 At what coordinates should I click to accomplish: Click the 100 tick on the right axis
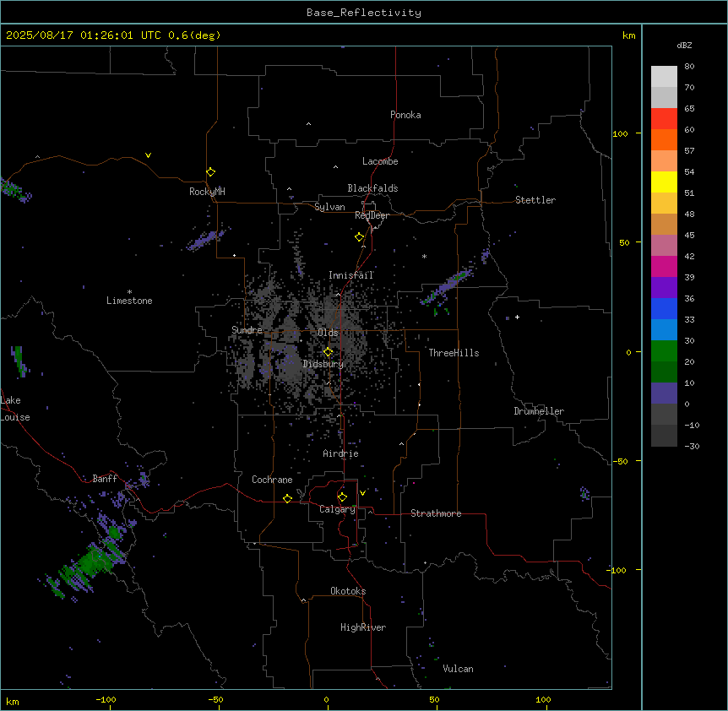point(620,133)
